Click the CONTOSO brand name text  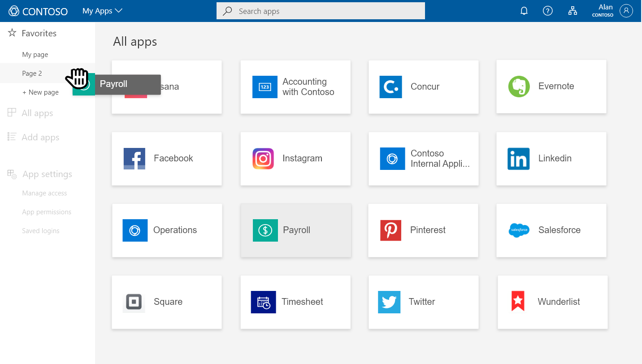tap(45, 11)
